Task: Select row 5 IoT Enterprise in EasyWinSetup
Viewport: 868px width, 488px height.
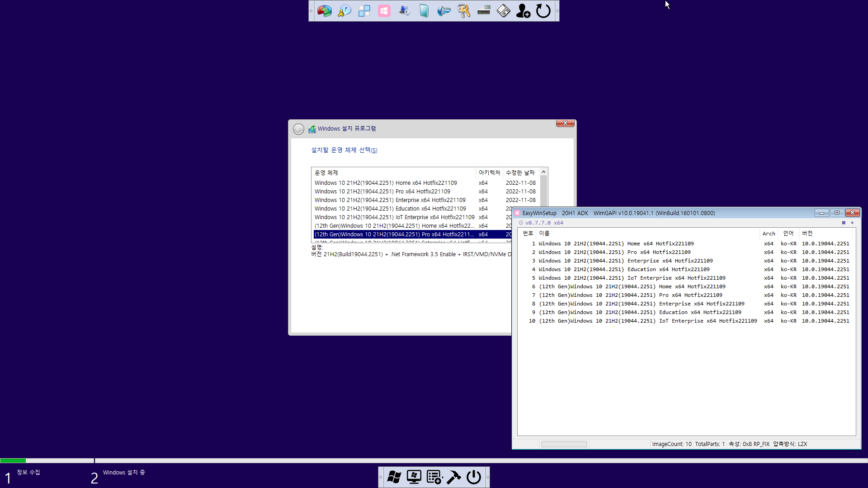Action: pos(686,278)
